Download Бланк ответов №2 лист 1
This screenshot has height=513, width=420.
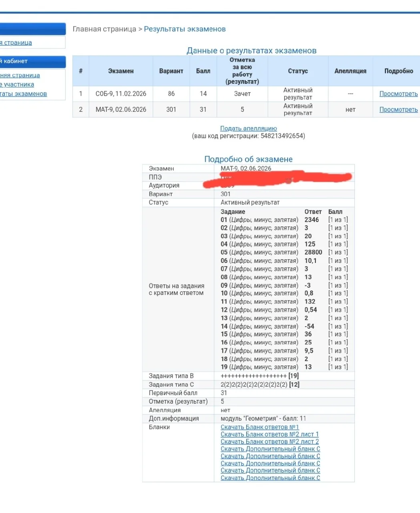[x=269, y=434]
